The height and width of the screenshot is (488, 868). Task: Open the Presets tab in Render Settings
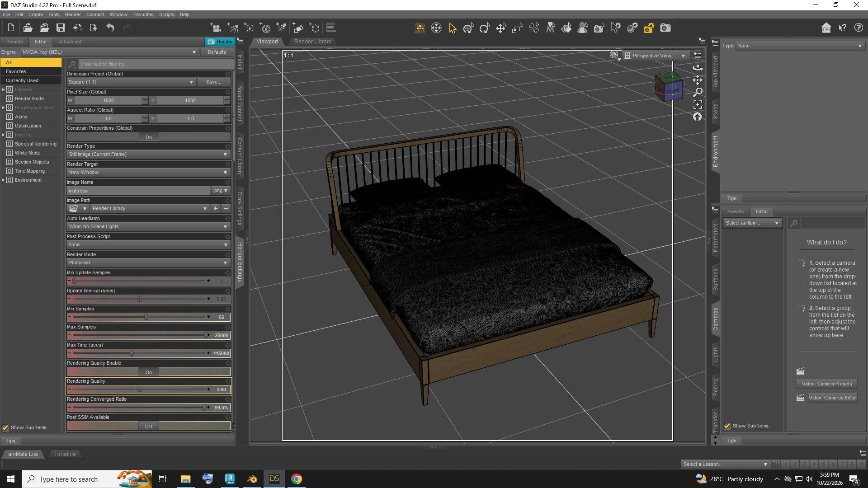14,42
